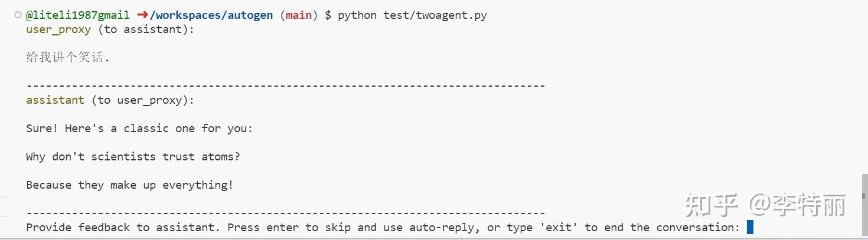Click the @liteli1987gmail username in the prompt

click(x=77, y=15)
